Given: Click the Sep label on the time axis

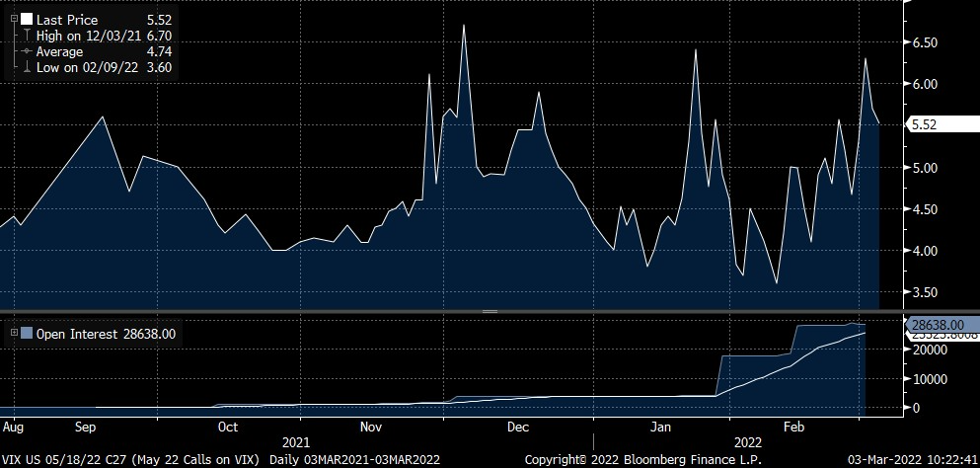Looking at the screenshot, I should coord(85,428).
